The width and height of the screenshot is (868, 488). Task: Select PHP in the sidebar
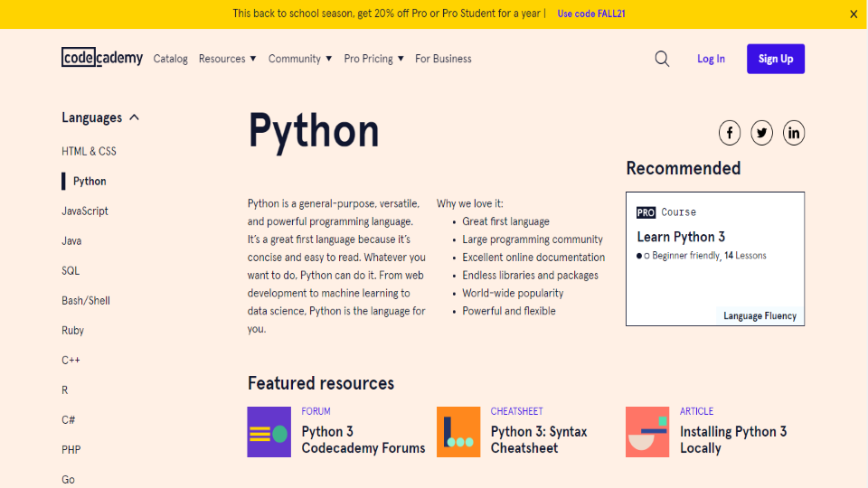(71, 450)
